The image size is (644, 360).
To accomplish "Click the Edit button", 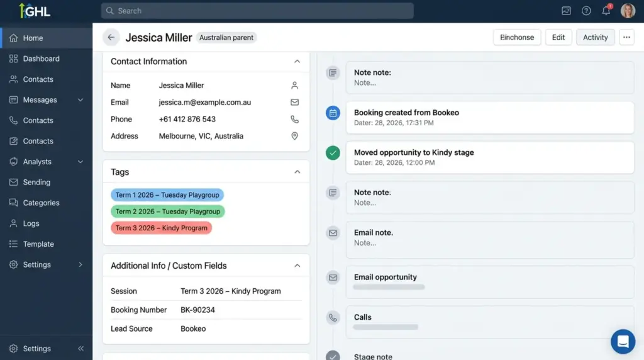I will [x=558, y=37].
